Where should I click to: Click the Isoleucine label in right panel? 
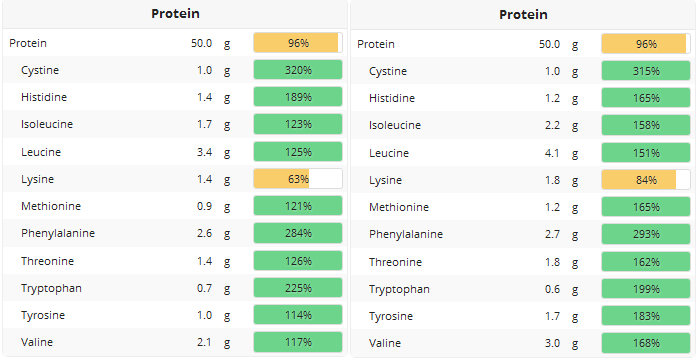point(395,125)
